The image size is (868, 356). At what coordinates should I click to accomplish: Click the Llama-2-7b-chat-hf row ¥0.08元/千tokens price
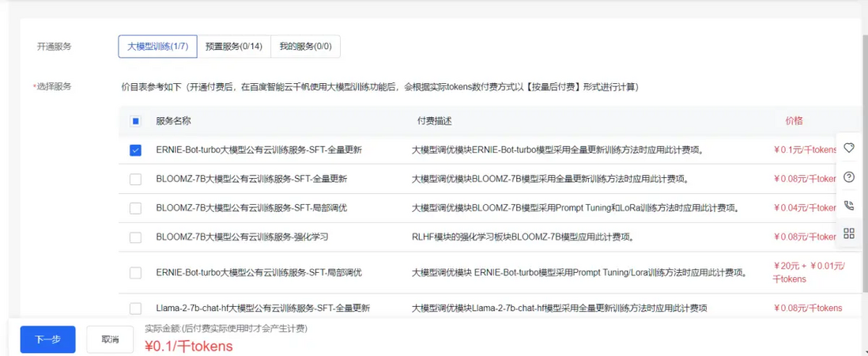(x=808, y=309)
